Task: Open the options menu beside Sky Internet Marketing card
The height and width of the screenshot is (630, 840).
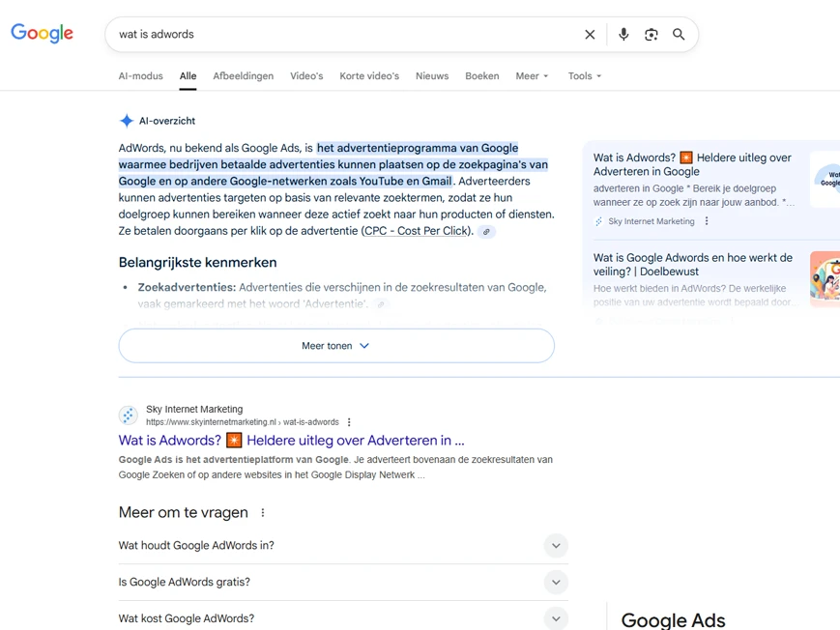Action: (707, 220)
